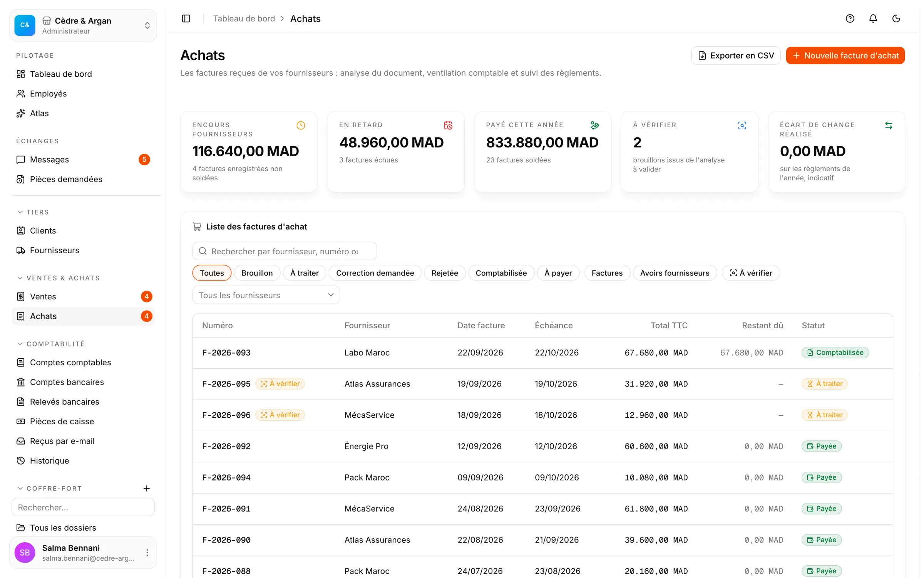Open Employés in sidebar
The width and height of the screenshot is (924, 578).
[83, 94]
